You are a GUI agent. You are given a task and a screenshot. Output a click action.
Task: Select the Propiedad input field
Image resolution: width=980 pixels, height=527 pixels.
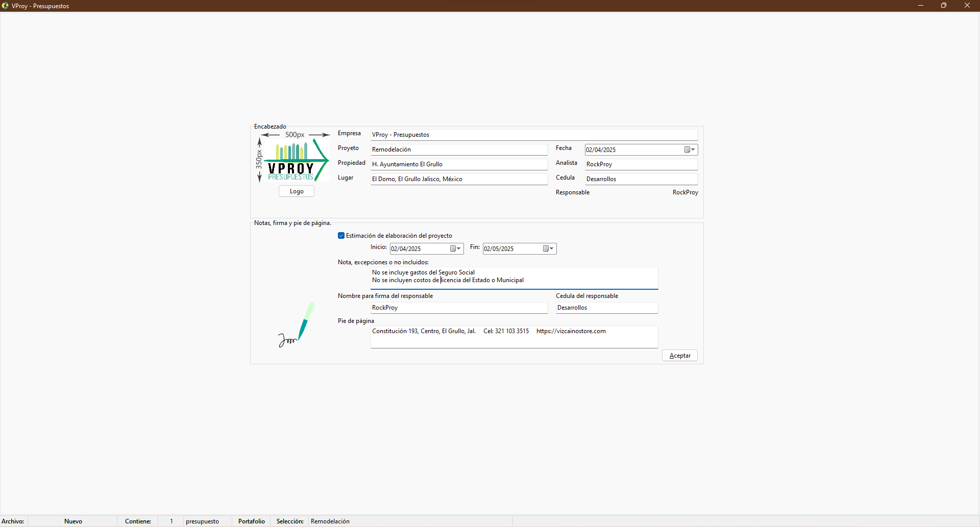point(458,164)
